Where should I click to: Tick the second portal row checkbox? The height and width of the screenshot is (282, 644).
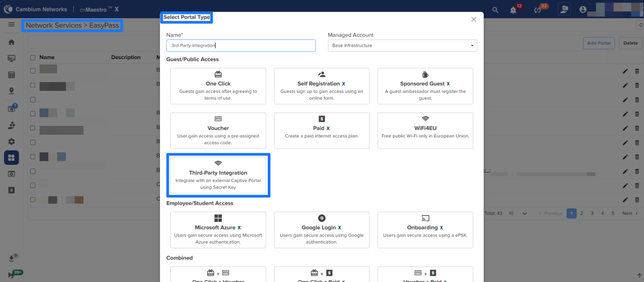[33, 85]
